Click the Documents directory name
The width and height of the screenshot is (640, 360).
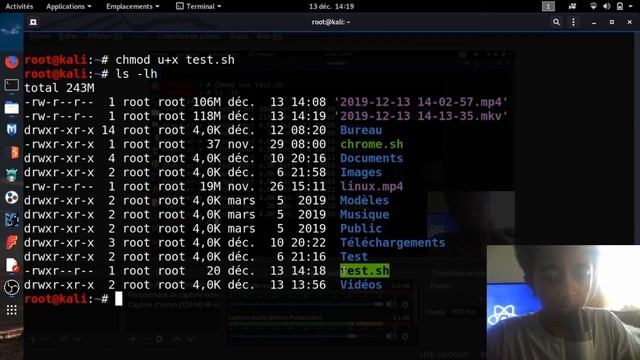[371, 158]
